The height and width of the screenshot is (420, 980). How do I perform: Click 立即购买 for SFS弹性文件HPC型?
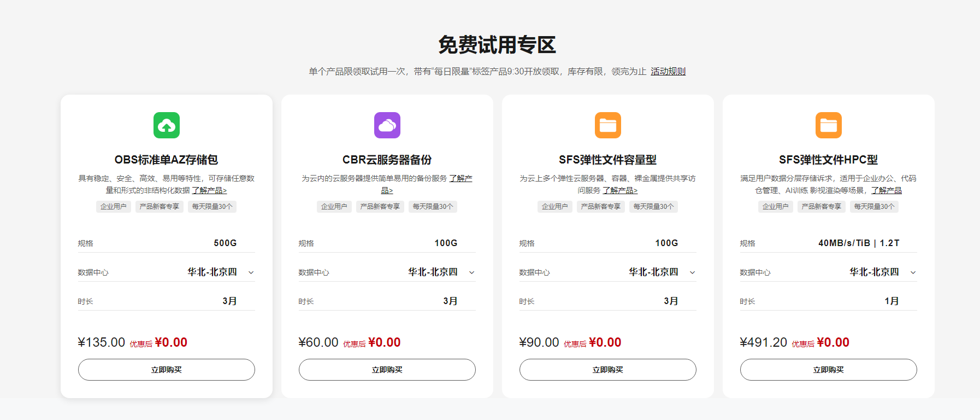[829, 370]
